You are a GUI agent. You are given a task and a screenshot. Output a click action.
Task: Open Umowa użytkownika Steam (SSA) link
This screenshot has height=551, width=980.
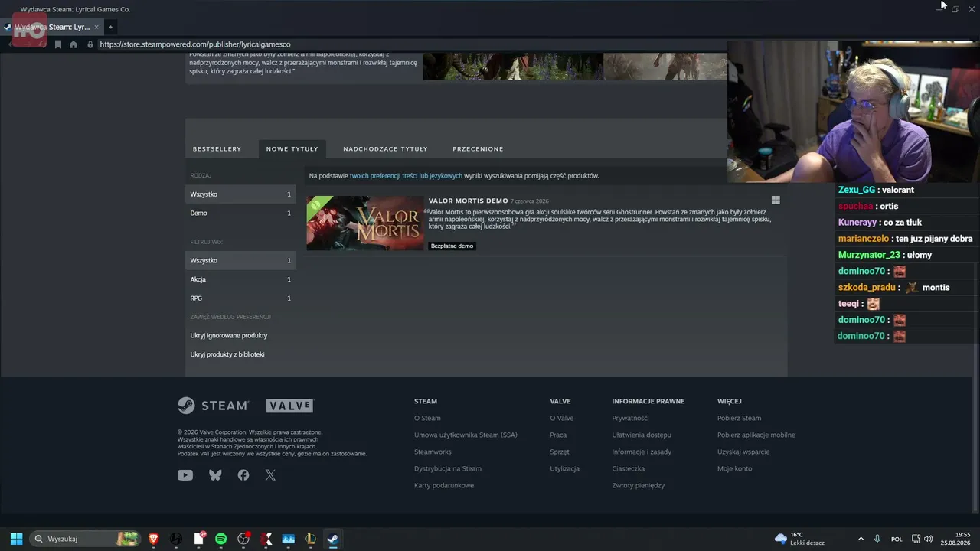point(465,435)
